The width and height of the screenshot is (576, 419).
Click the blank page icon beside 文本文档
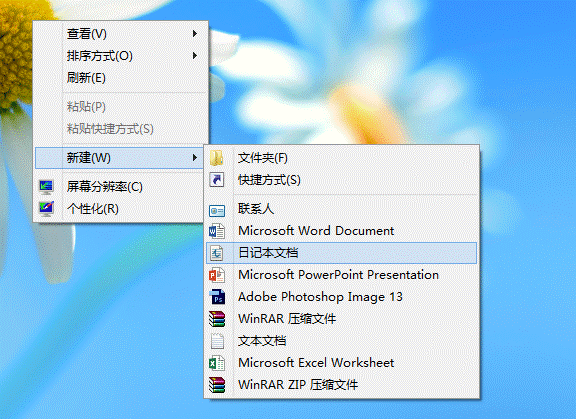(x=217, y=341)
